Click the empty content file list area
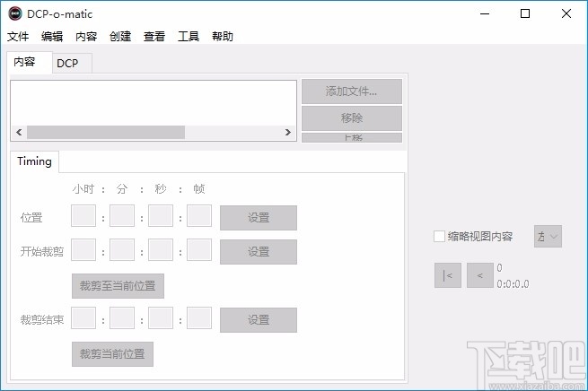 pos(154,103)
